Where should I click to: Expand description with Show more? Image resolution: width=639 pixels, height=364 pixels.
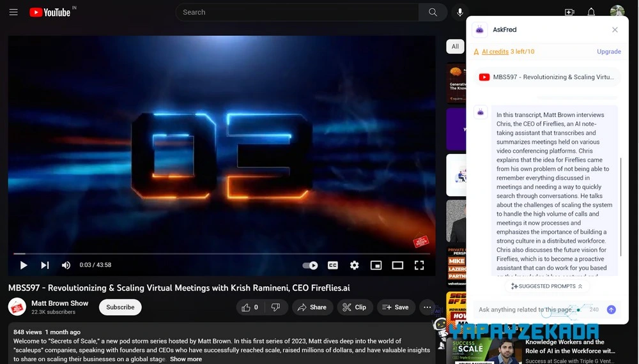pyautogui.click(x=186, y=359)
